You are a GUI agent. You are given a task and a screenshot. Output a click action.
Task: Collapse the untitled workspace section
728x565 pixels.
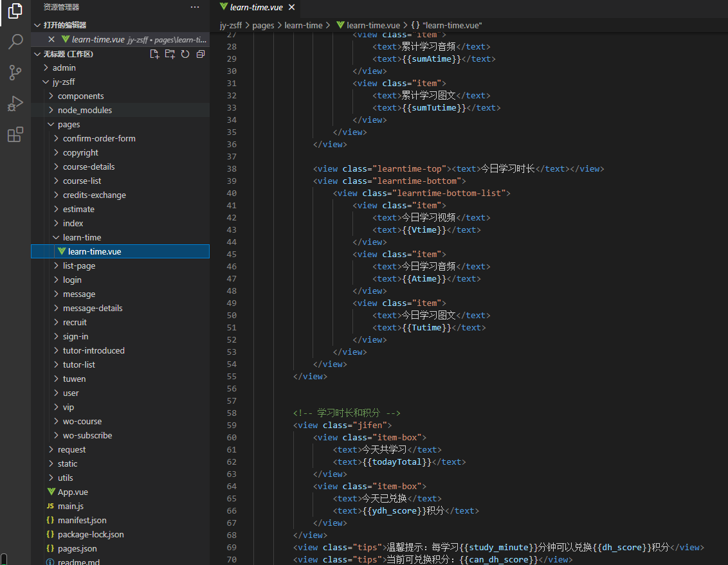(x=37, y=54)
